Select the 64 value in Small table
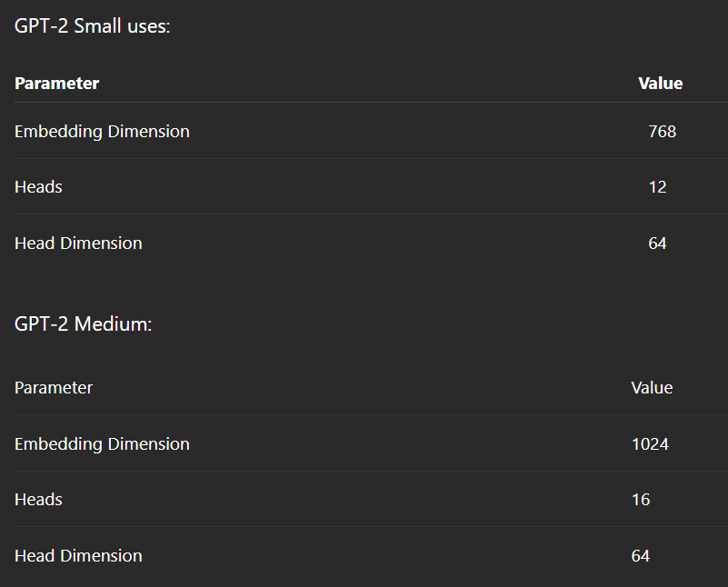Screen dimensions: 728x587 [657, 244]
